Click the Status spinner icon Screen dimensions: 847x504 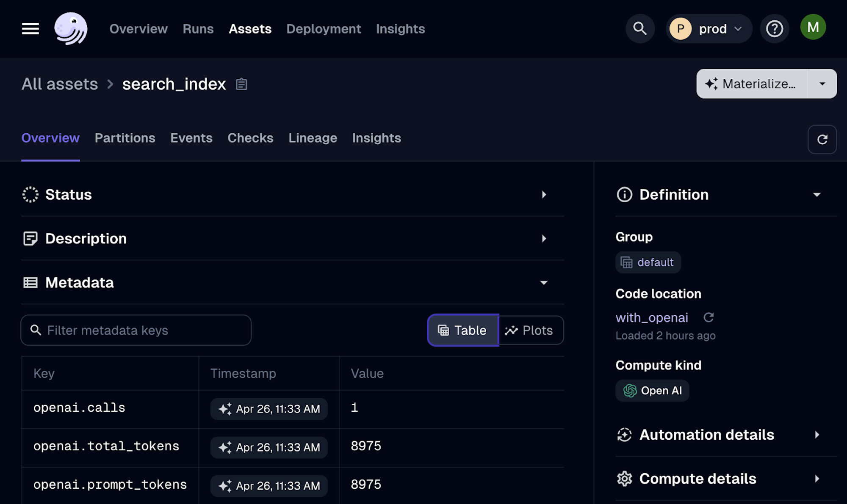pos(30,195)
